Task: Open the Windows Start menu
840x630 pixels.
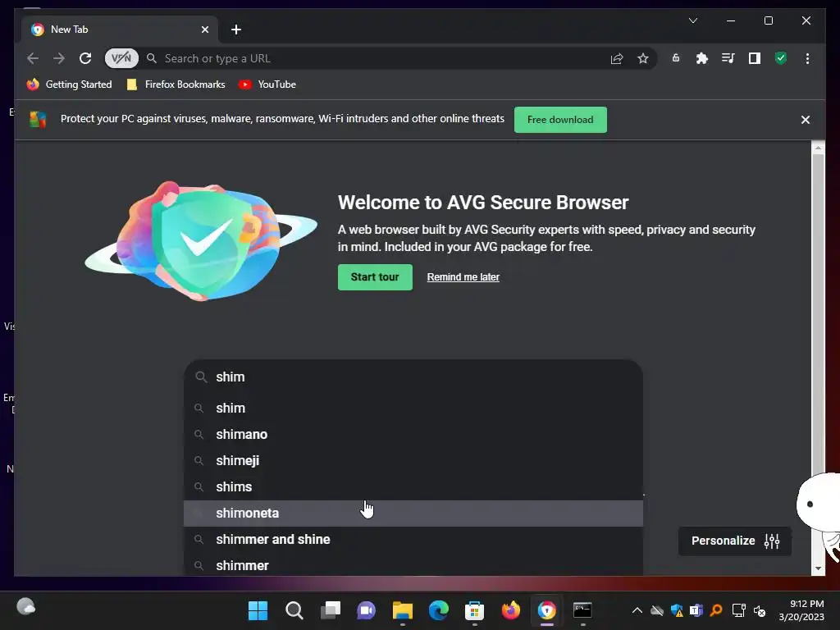Action: point(258,610)
